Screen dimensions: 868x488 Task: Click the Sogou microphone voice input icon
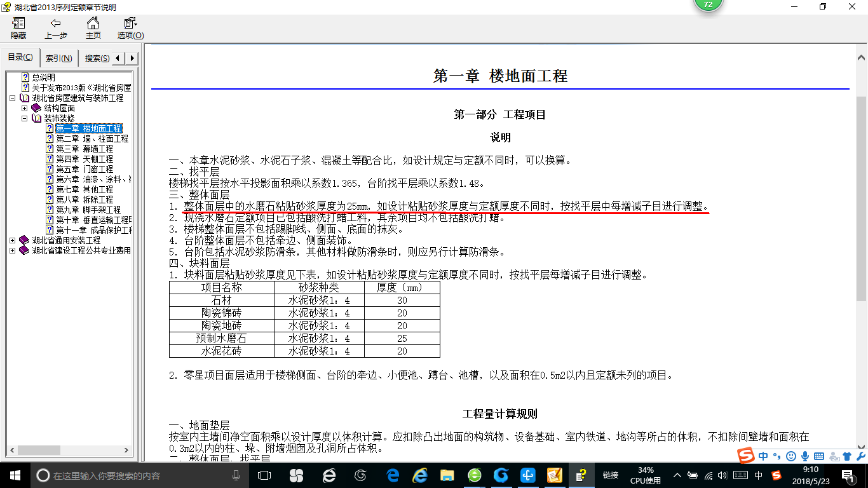pos(805,456)
